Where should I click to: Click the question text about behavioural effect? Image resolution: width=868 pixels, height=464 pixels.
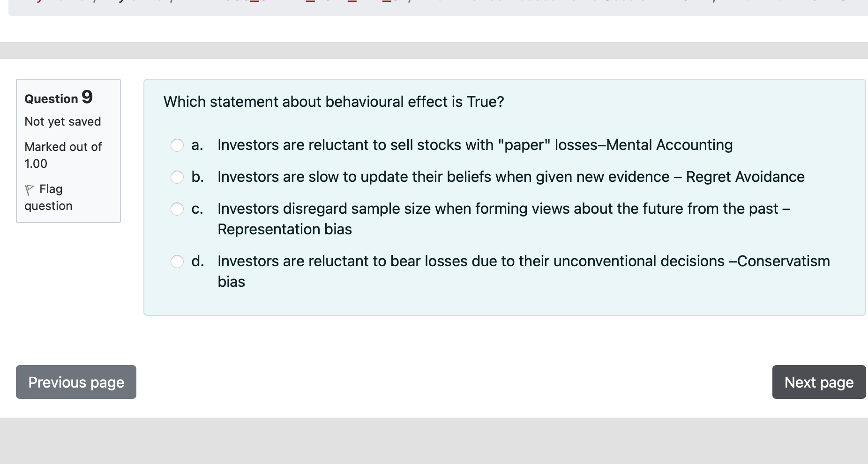[x=334, y=102]
